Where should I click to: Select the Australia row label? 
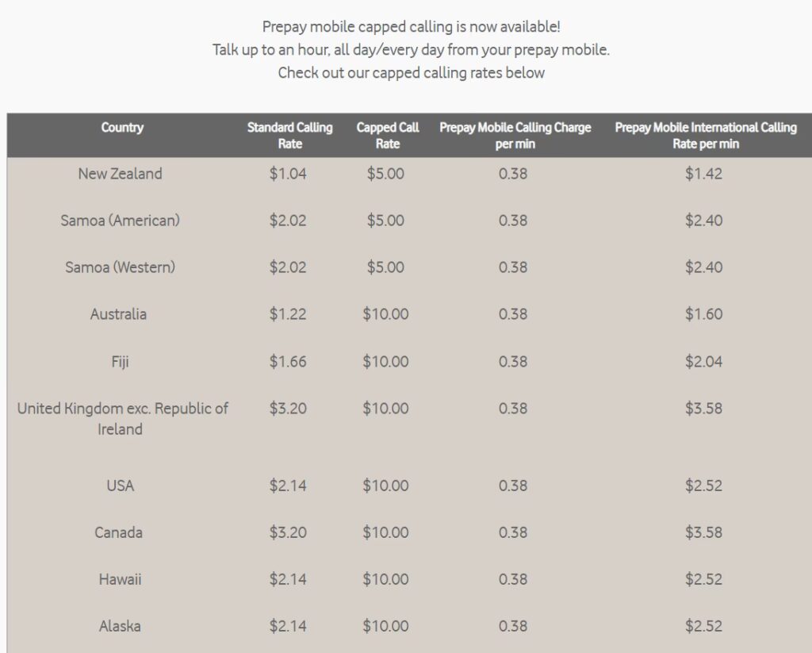[118, 314]
